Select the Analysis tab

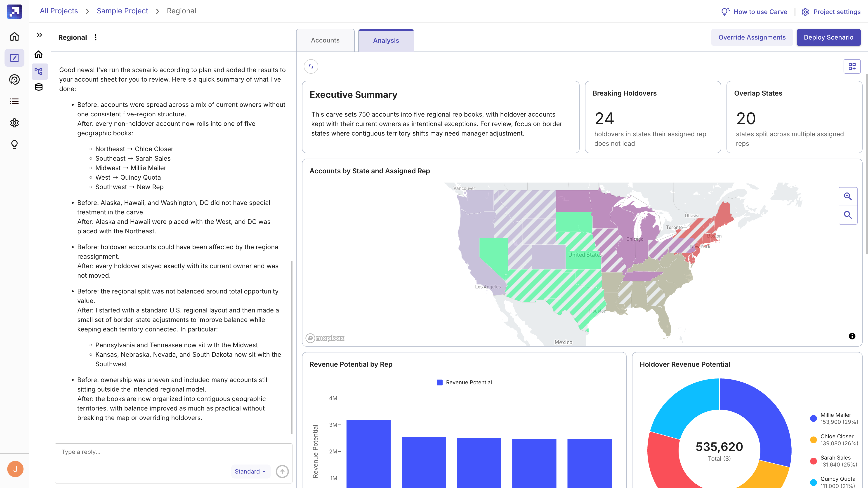[x=386, y=40]
